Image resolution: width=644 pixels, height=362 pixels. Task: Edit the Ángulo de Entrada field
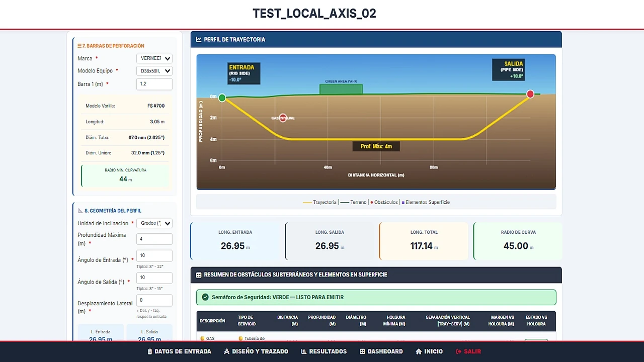tap(154, 256)
